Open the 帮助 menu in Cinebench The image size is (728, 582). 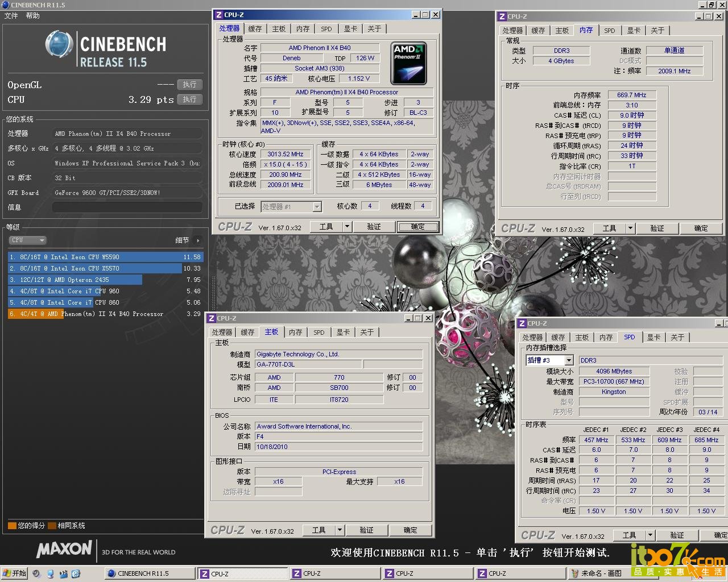coord(33,16)
